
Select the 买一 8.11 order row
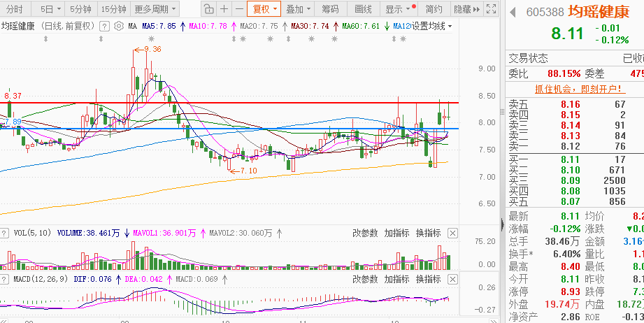(575, 159)
